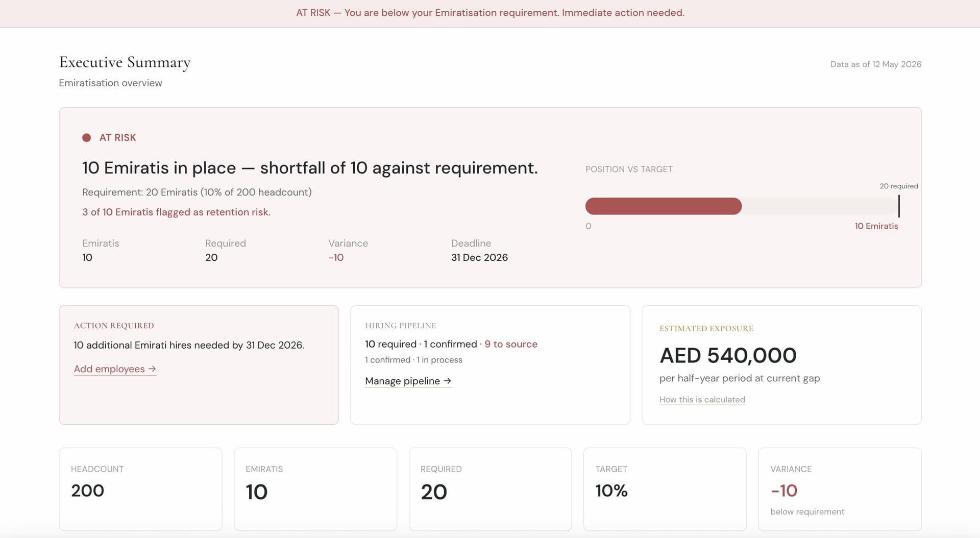Click the '20 required' label above bar
Image resolution: width=980 pixels, height=538 pixels.
coord(899,186)
